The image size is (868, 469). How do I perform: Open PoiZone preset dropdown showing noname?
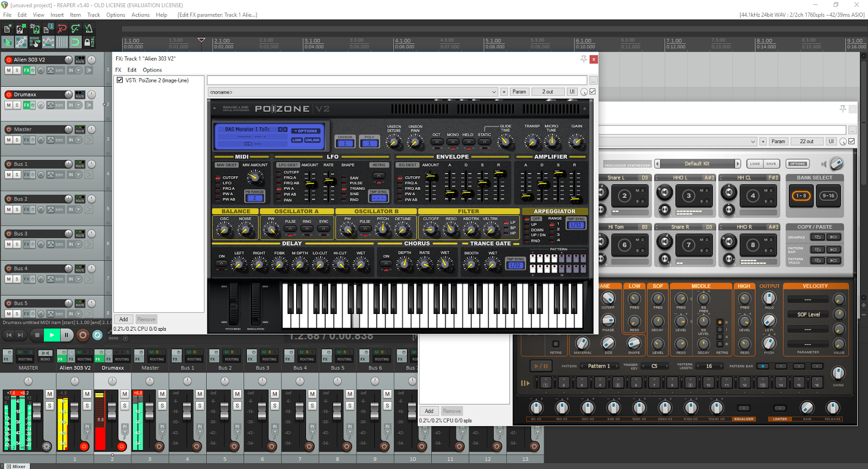pos(353,92)
